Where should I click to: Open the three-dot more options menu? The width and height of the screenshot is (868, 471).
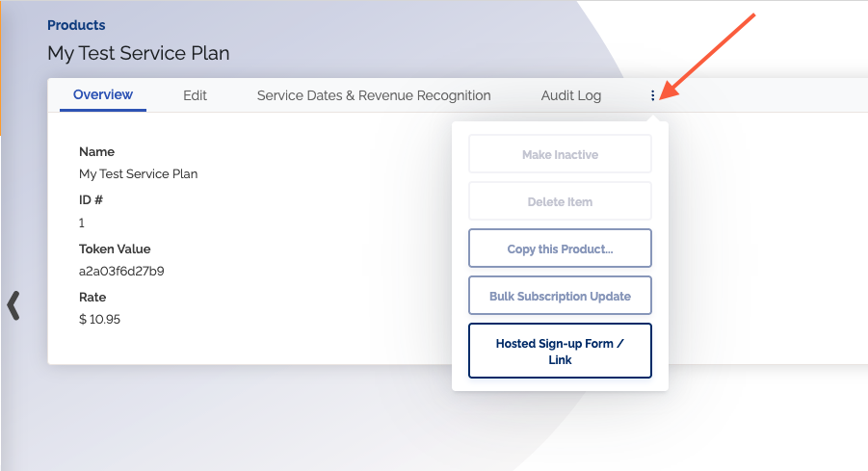pos(653,95)
